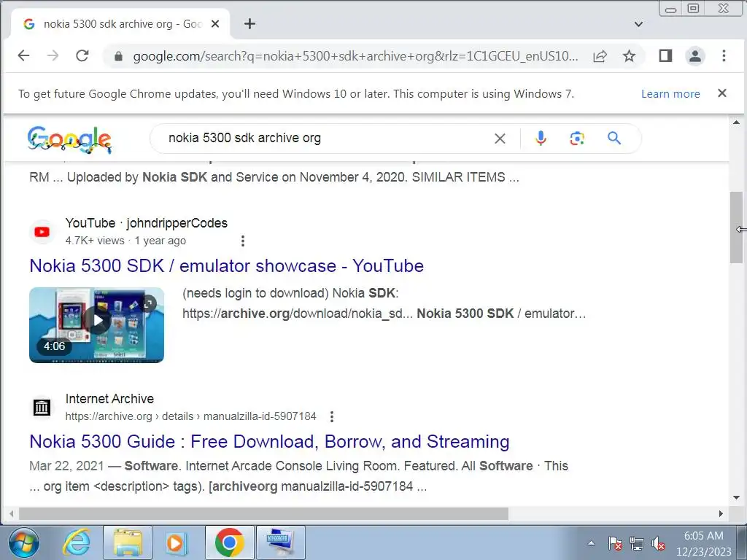The height and width of the screenshot is (560, 747).
Task: Open the Windows Start menu
Action: tap(24, 542)
